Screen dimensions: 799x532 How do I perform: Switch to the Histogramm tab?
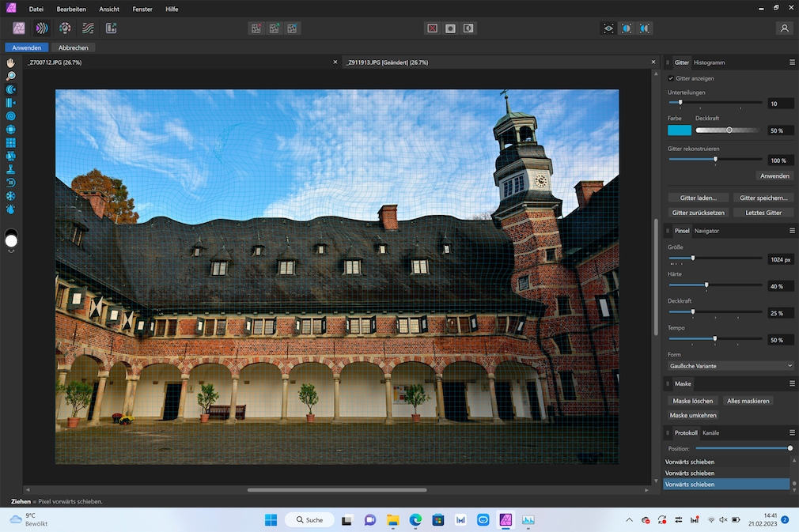[x=709, y=62]
